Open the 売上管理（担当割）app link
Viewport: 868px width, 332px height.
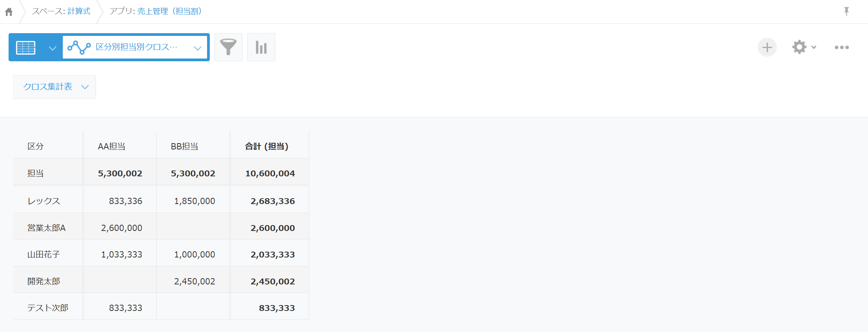tap(169, 11)
